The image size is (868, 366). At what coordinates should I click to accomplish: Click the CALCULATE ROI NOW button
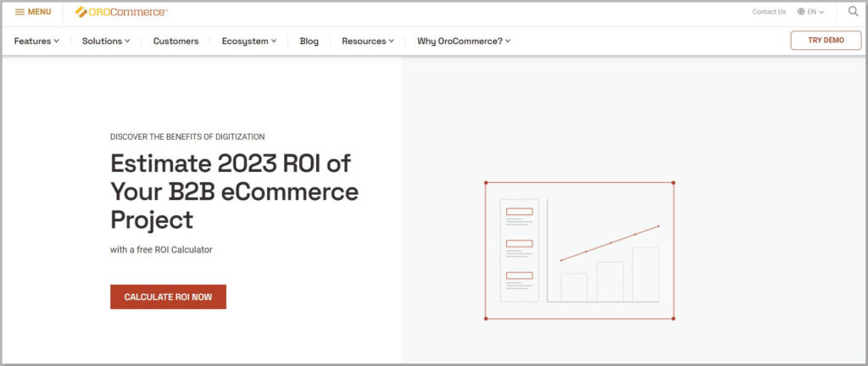click(169, 297)
